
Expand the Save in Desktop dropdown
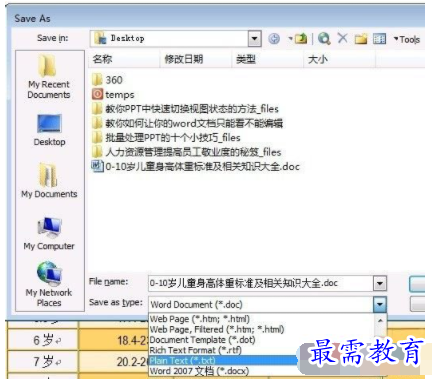click(x=254, y=39)
